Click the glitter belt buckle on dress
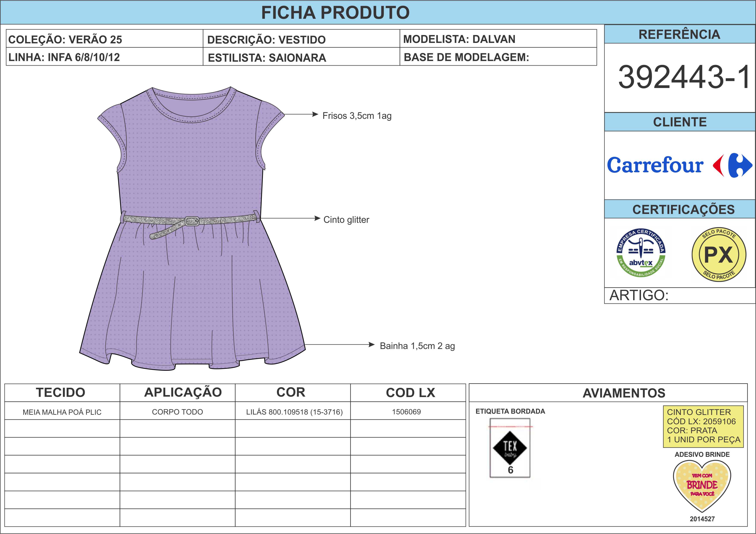 click(x=192, y=221)
